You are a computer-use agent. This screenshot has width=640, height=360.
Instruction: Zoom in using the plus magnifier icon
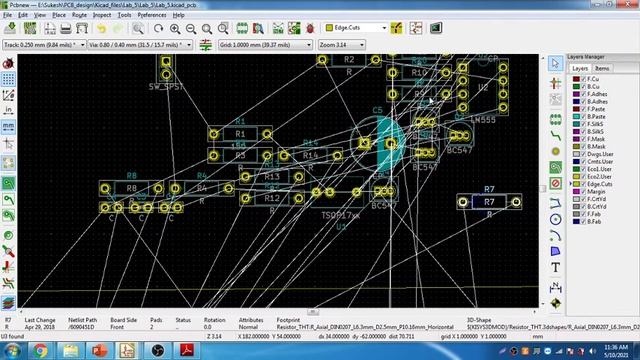(x=175, y=28)
